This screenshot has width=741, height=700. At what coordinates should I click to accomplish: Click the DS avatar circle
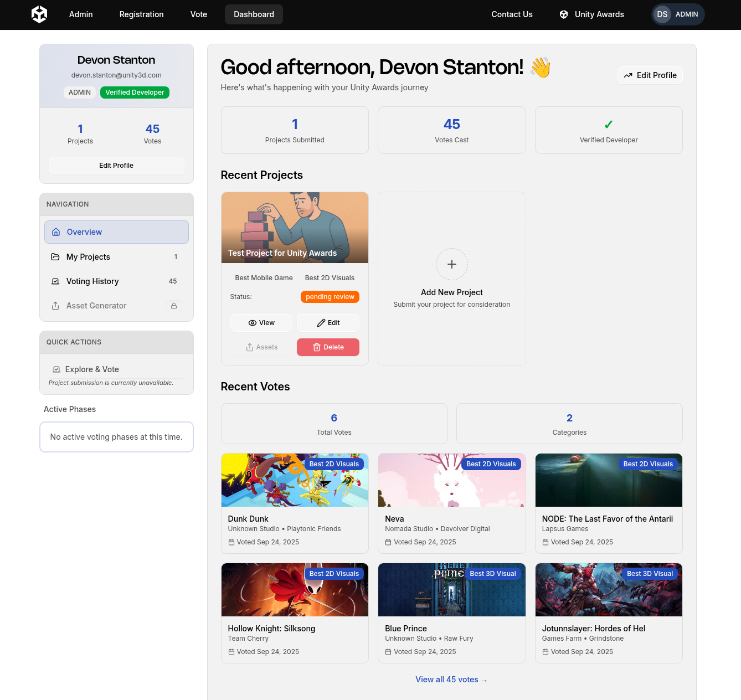point(662,14)
